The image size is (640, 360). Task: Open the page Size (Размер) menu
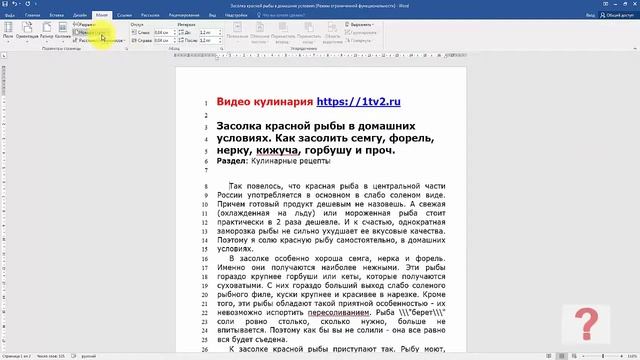click(x=47, y=31)
